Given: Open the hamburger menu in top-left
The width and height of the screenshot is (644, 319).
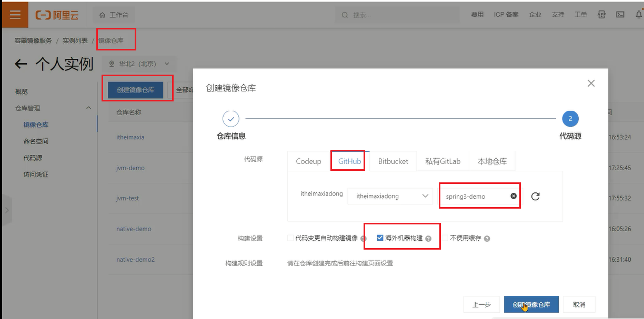Looking at the screenshot, I should pyautogui.click(x=15, y=15).
